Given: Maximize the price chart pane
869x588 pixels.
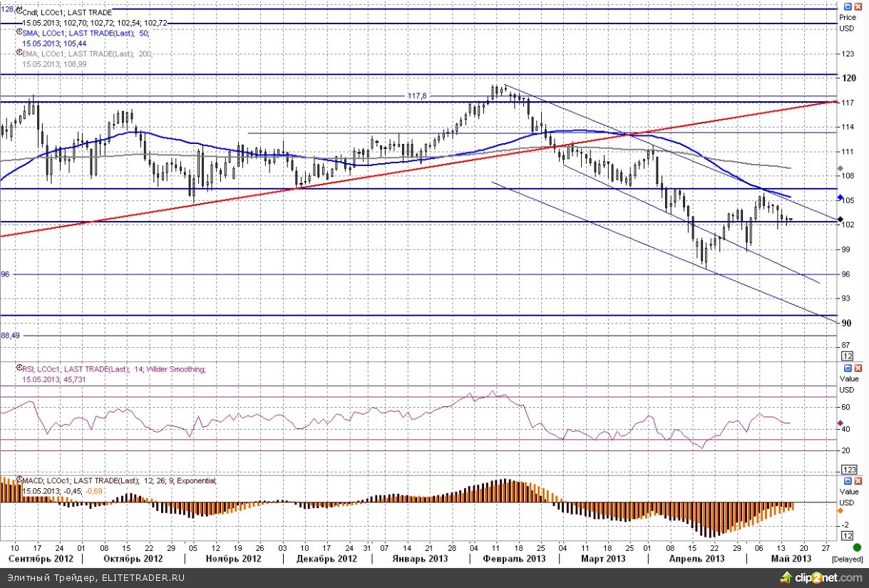Looking at the screenshot, I should tap(848, 8).
